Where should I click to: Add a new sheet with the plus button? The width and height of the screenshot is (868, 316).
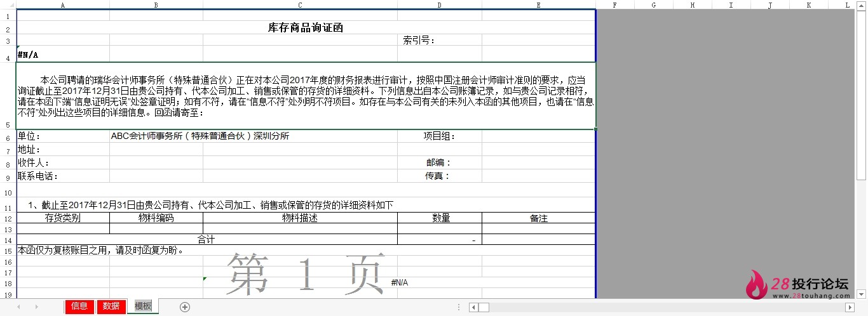tap(185, 307)
